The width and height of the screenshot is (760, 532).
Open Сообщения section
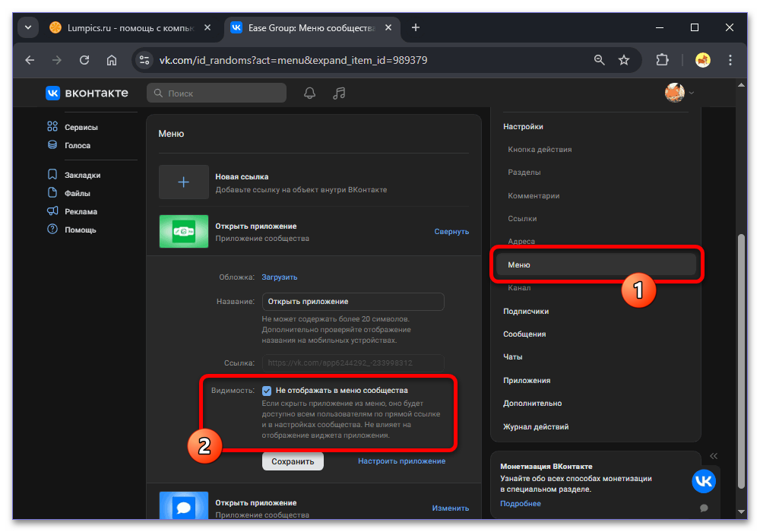pos(524,334)
